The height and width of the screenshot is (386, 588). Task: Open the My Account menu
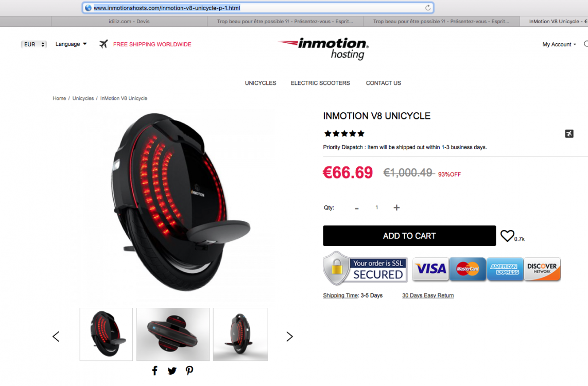click(x=559, y=44)
